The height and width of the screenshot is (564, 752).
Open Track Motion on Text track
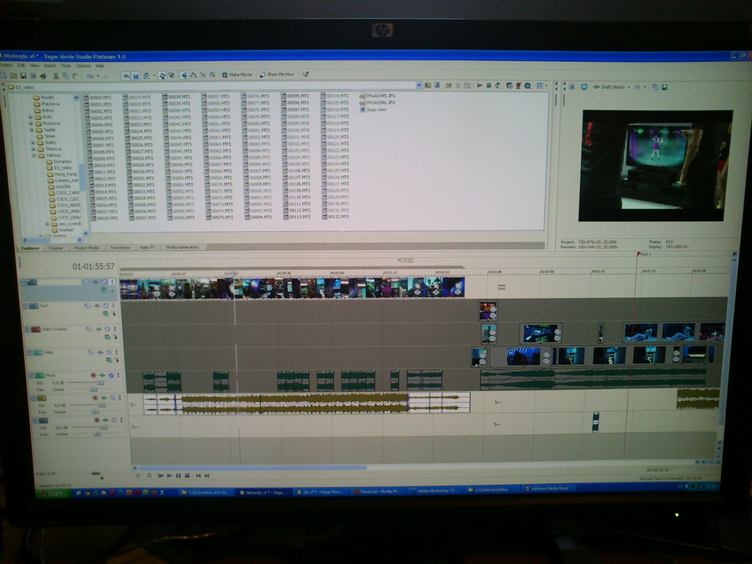[x=88, y=306]
